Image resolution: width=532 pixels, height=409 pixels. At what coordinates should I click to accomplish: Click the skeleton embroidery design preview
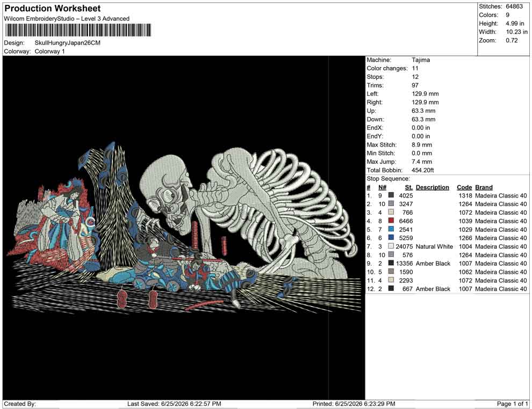tap(183, 229)
